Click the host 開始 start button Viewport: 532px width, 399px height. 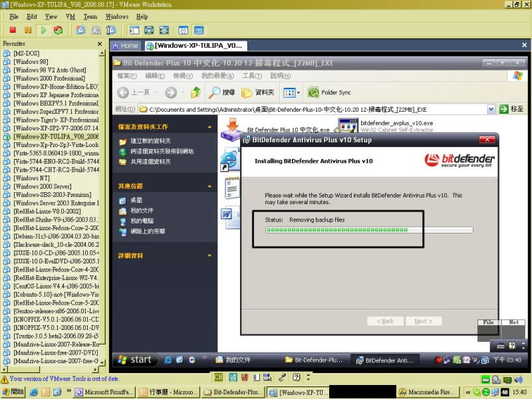coord(13,392)
